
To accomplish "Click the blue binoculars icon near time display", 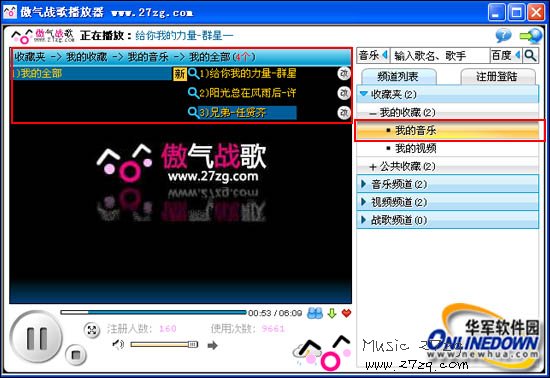I will [315, 313].
